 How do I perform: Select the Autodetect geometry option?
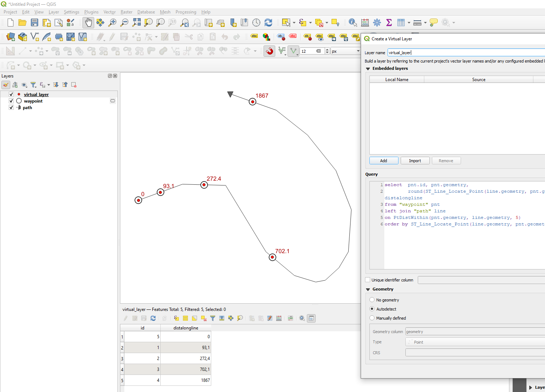(x=372, y=309)
